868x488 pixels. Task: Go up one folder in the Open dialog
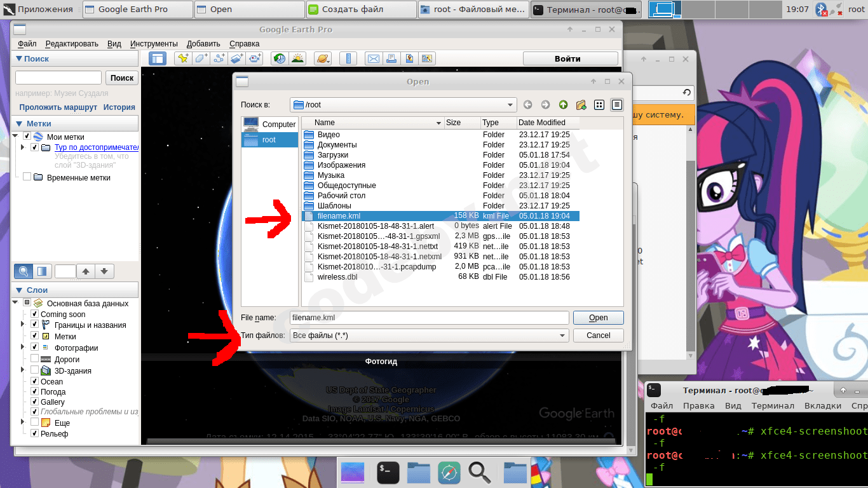point(563,105)
